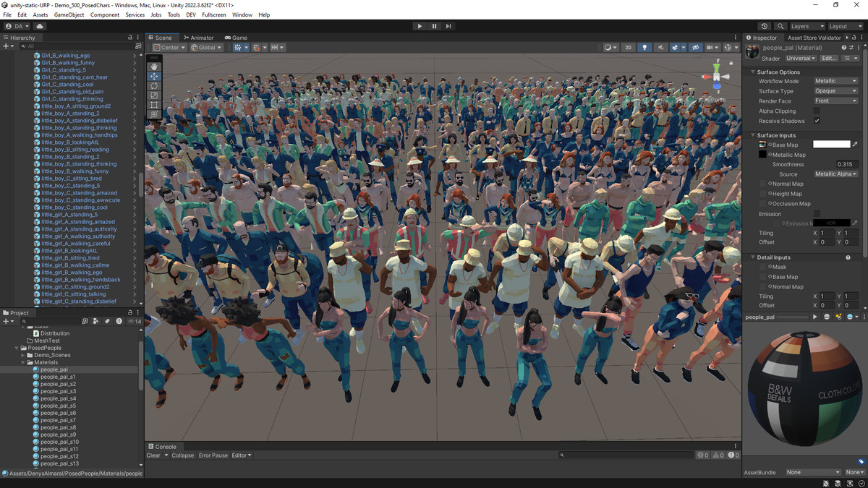The image size is (868, 488).
Task: Click Base Map white color swatch
Action: [832, 145]
